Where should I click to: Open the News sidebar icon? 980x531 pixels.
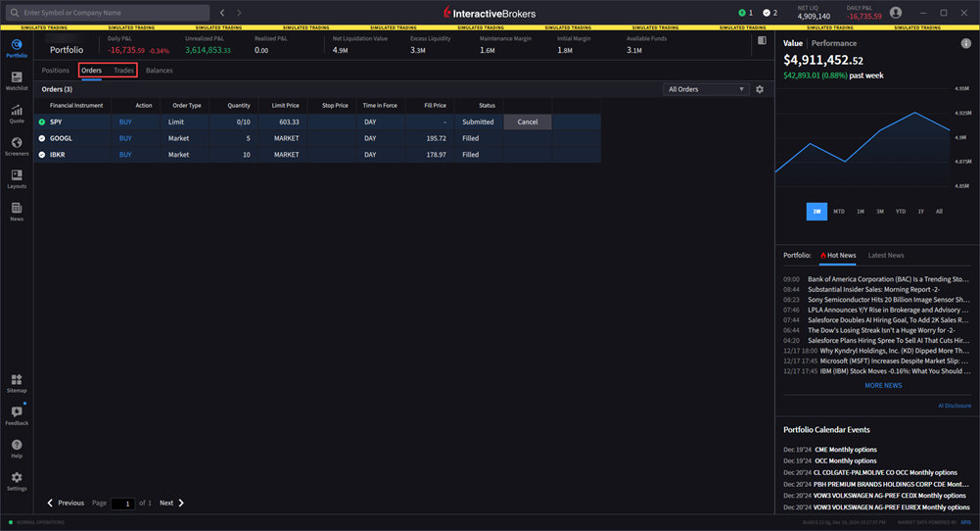pyautogui.click(x=17, y=212)
